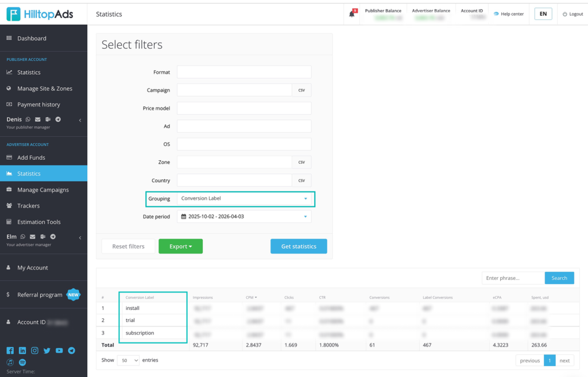Open the Facebook social icon
This screenshot has height=377, width=588.
point(10,351)
